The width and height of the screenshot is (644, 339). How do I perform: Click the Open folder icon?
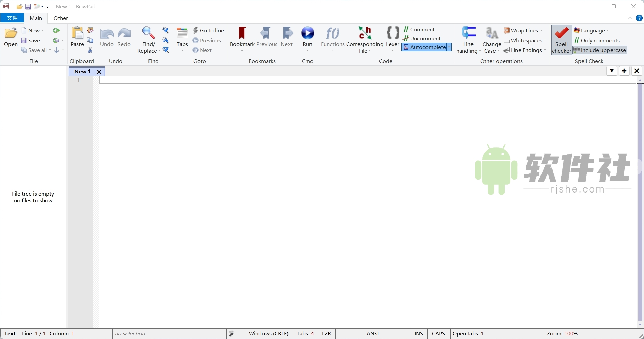tap(11, 34)
